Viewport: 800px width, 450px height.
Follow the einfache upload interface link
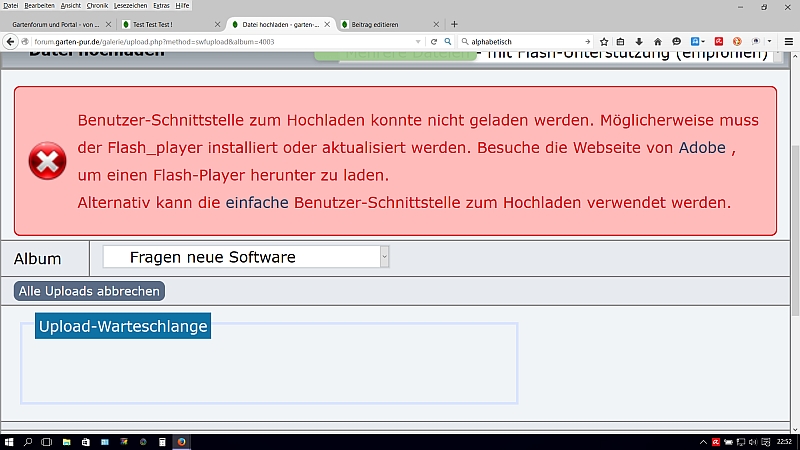click(x=256, y=203)
